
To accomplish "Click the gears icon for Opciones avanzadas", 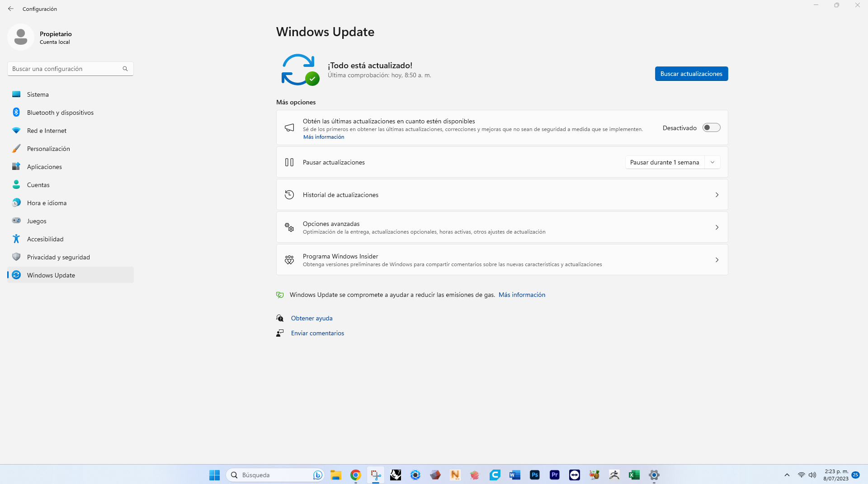I will (289, 227).
